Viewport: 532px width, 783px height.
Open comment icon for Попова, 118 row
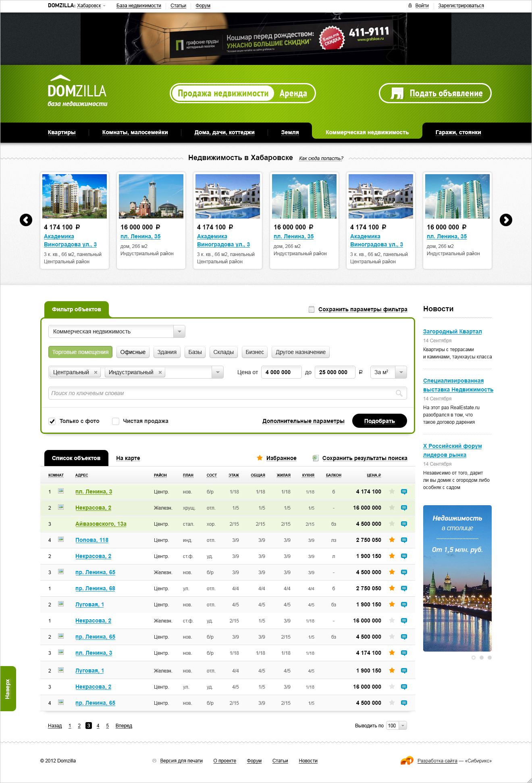coord(404,540)
